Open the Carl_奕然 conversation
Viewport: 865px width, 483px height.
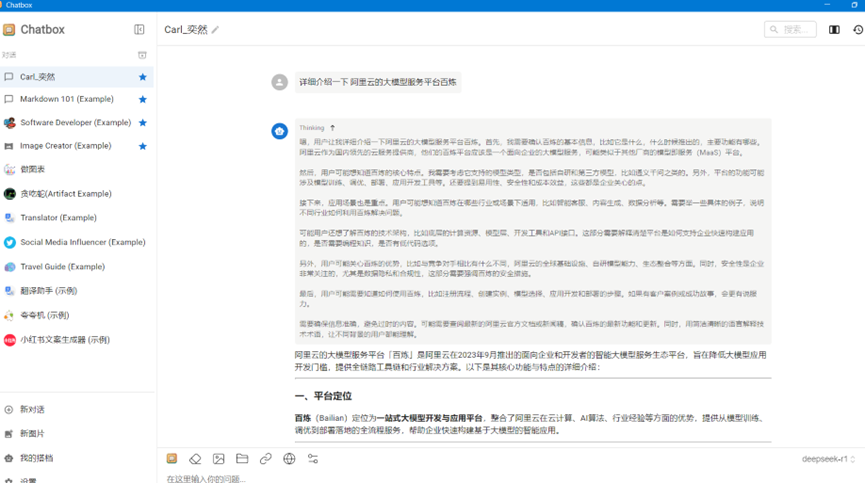pos(77,77)
